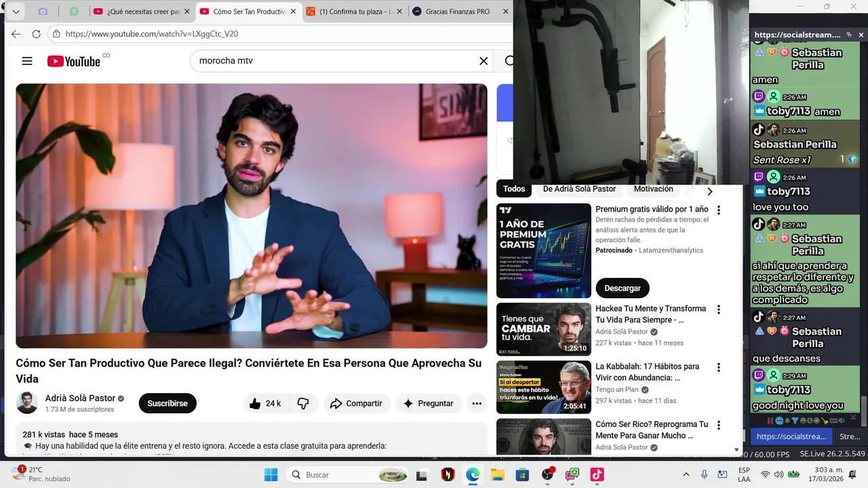
Task: Click the 281 k vistas description text
Action: click(x=71, y=434)
